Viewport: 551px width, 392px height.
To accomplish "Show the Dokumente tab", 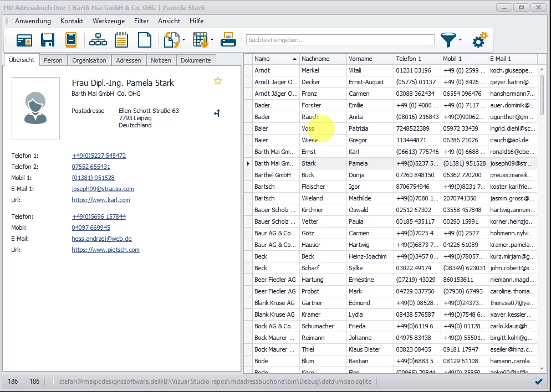I will (x=196, y=60).
